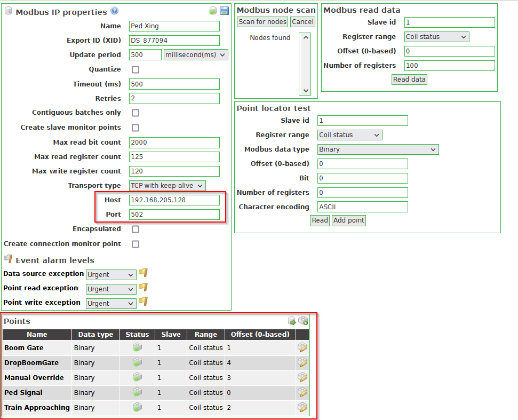Toggle the data source enabled status icon

(x=213, y=10)
